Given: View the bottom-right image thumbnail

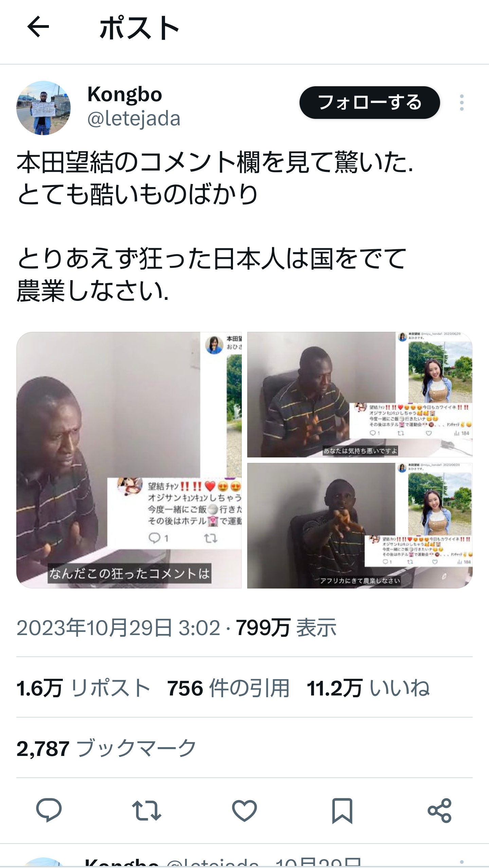Looking at the screenshot, I should click(x=360, y=526).
